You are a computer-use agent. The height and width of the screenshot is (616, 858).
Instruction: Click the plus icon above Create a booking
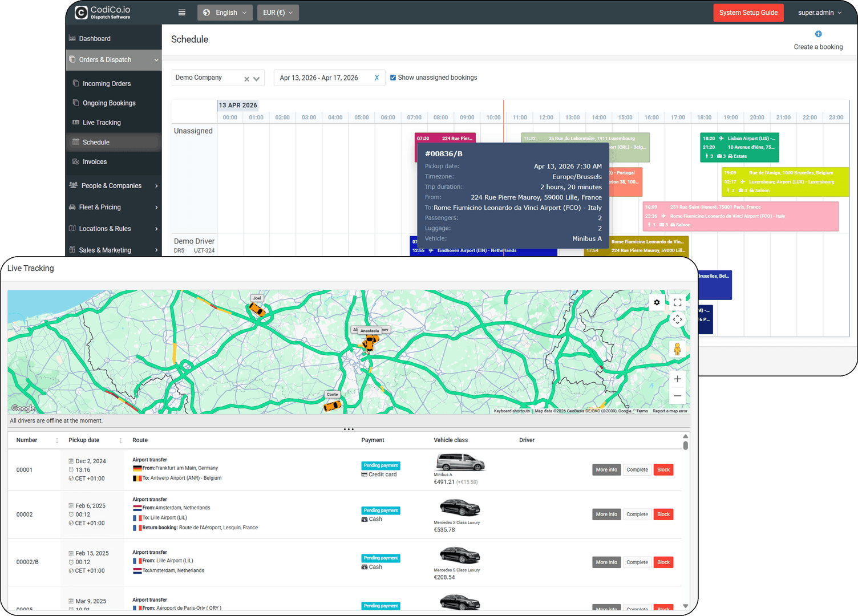click(818, 34)
